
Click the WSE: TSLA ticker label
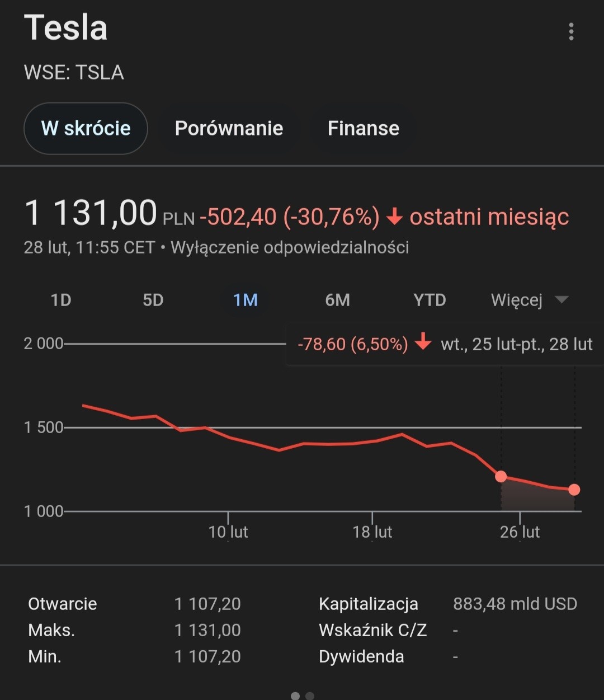(x=74, y=72)
